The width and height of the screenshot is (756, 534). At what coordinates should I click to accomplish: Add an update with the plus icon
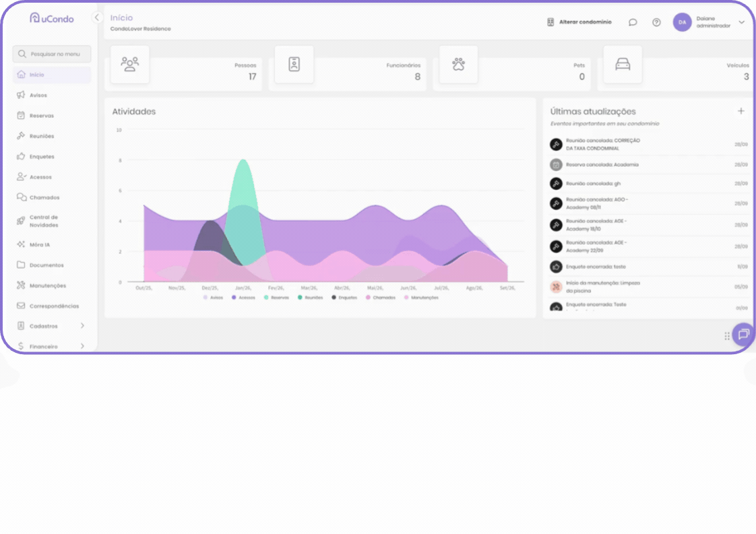point(741,111)
